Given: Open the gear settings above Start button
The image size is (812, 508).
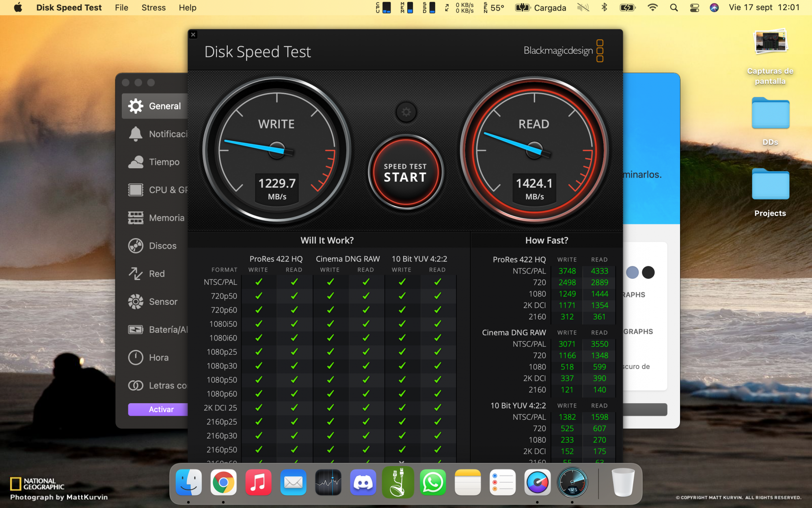Looking at the screenshot, I should (406, 112).
